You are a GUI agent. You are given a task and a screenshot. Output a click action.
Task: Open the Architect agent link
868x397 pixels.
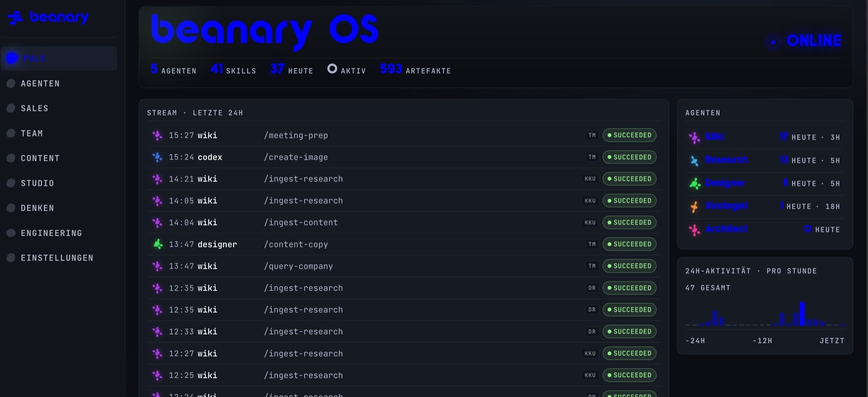727,229
